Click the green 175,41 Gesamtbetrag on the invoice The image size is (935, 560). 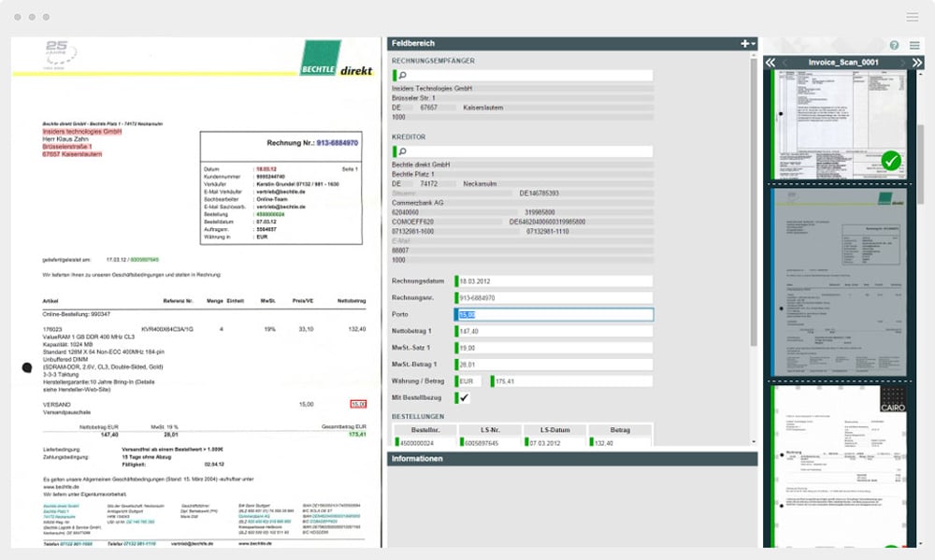[x=358, y=434]
